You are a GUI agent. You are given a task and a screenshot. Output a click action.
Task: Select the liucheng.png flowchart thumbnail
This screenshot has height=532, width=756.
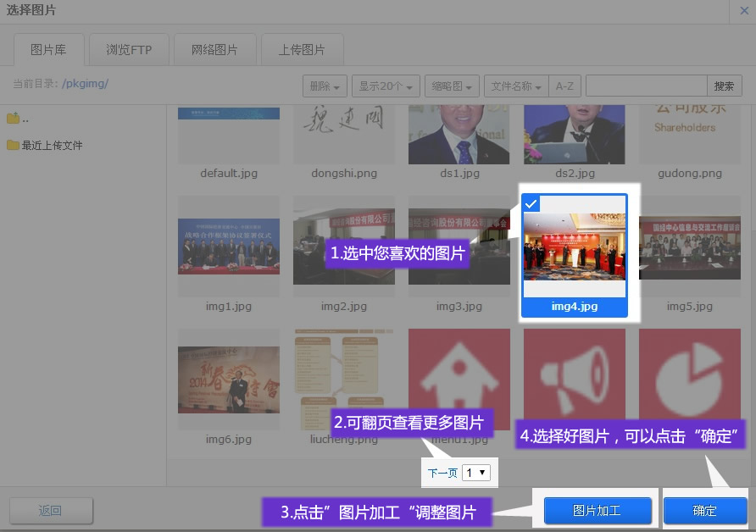pos(344,380)
